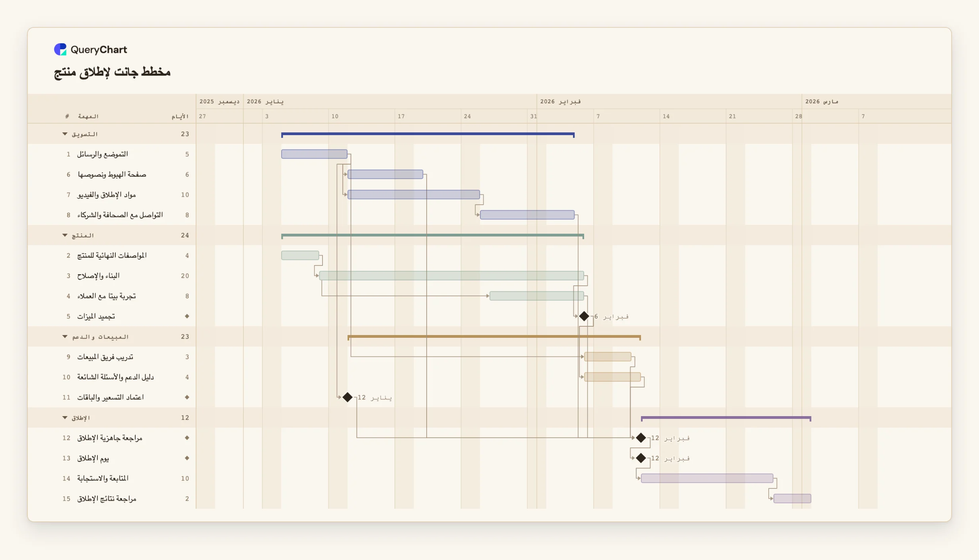
Task: Select the يوم الإطلاق task name
Action: pos(93,458)
